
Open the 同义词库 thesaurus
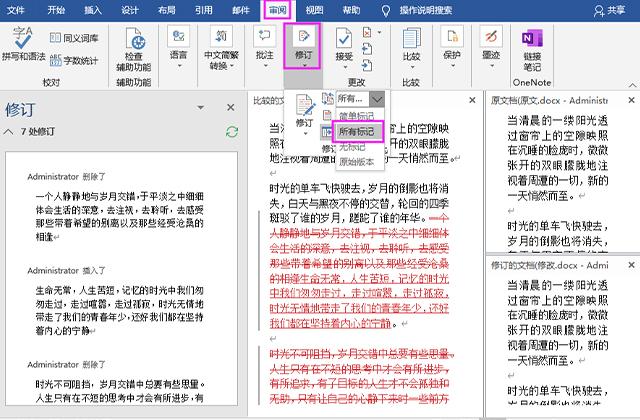pos(74,38)
